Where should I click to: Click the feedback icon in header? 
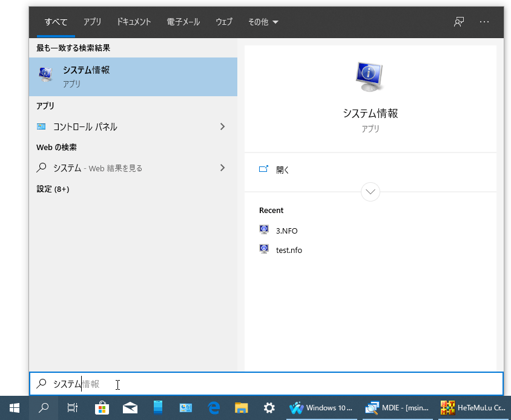click(459, 22)
